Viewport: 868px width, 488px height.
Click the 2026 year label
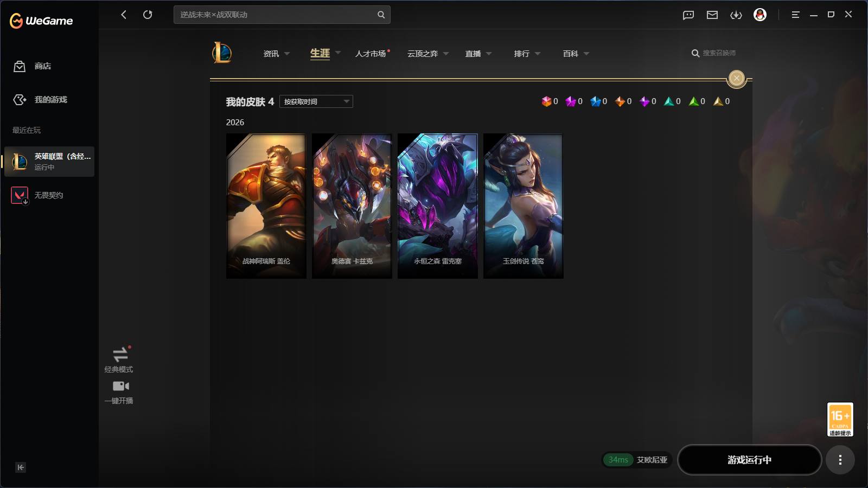[x=235, y=123]
